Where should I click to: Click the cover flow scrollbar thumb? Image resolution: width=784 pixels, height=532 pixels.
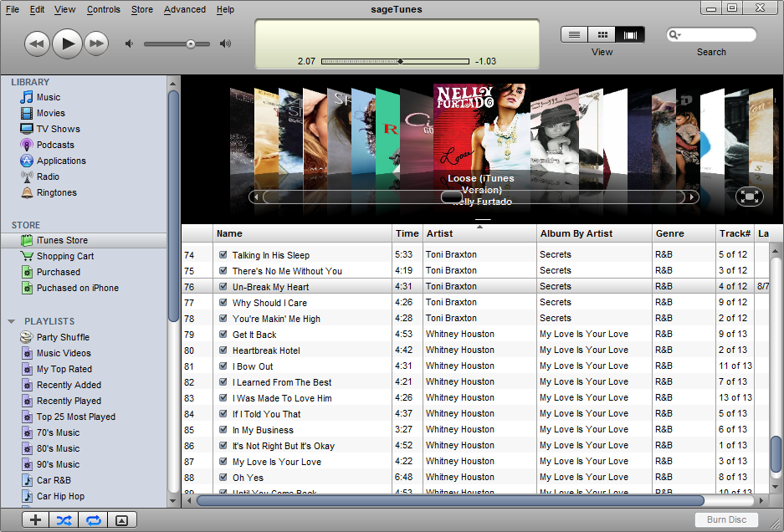click(451, 197)
